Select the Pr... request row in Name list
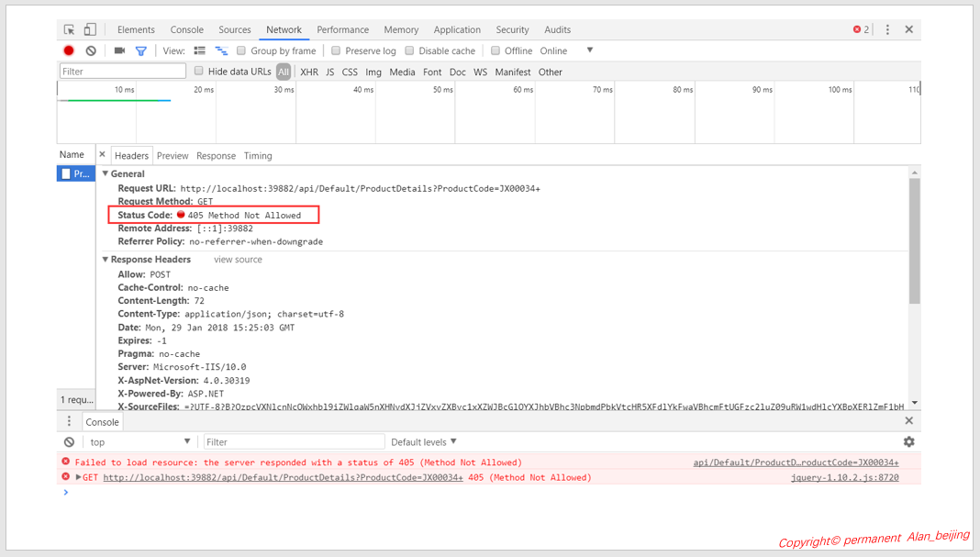 pos(75,173)
